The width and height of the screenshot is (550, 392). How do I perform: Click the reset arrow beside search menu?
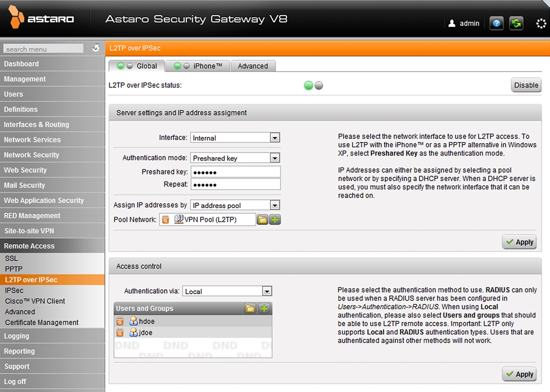point(96,48)
